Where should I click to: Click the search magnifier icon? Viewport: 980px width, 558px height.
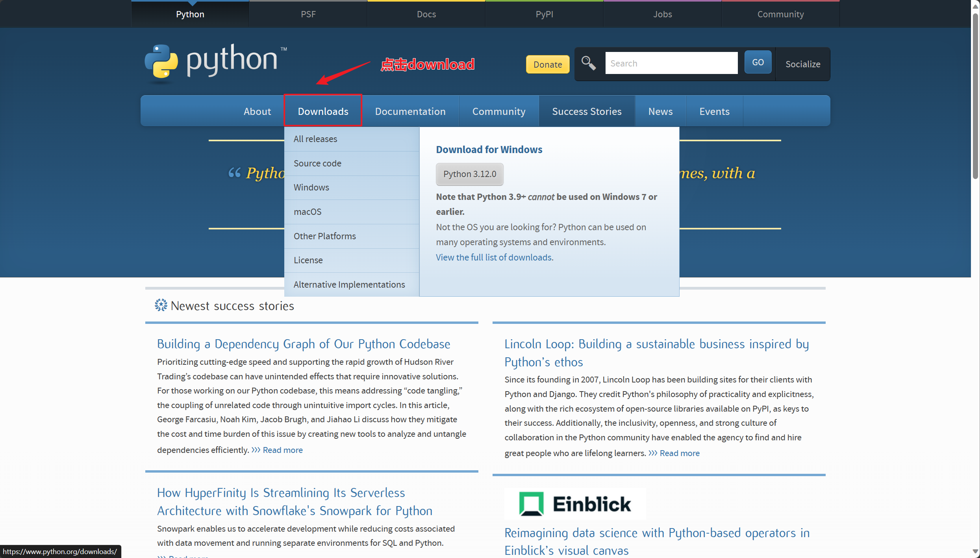coord(588,63)
